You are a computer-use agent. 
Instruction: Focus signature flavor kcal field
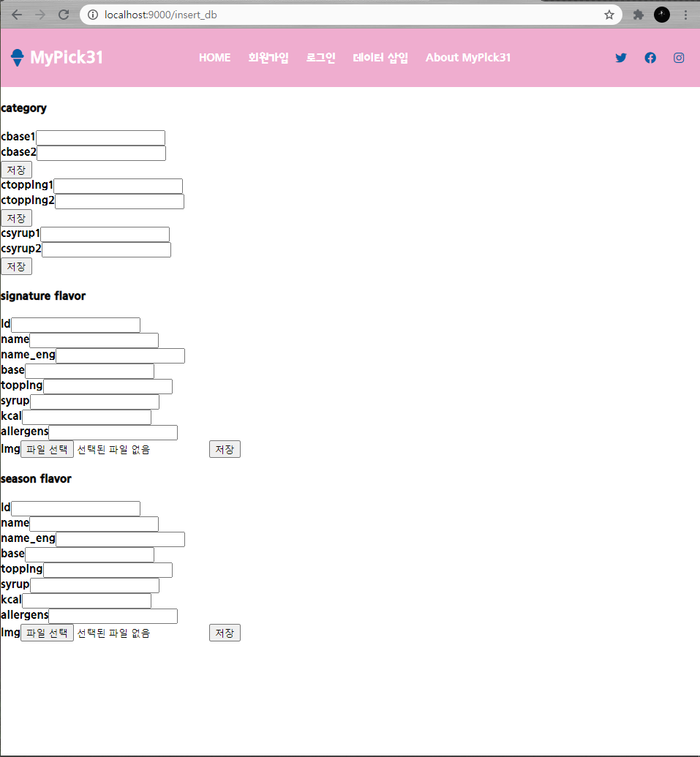click(87, 417)
